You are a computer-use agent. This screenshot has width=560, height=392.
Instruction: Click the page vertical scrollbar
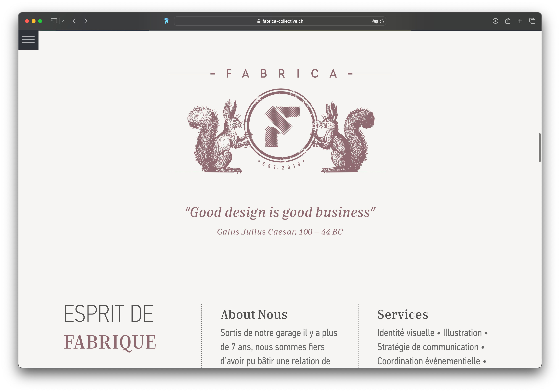click(539, 147)
